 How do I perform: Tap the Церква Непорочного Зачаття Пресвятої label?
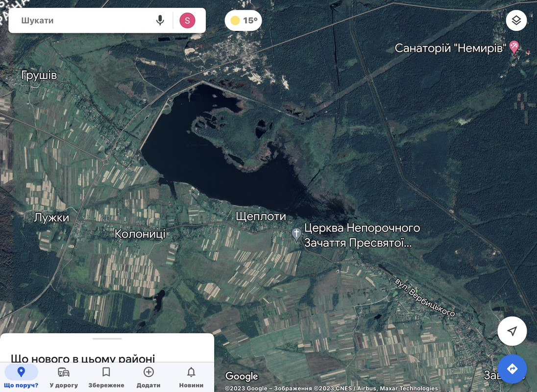pyautogui.click(x=362, y=235)
